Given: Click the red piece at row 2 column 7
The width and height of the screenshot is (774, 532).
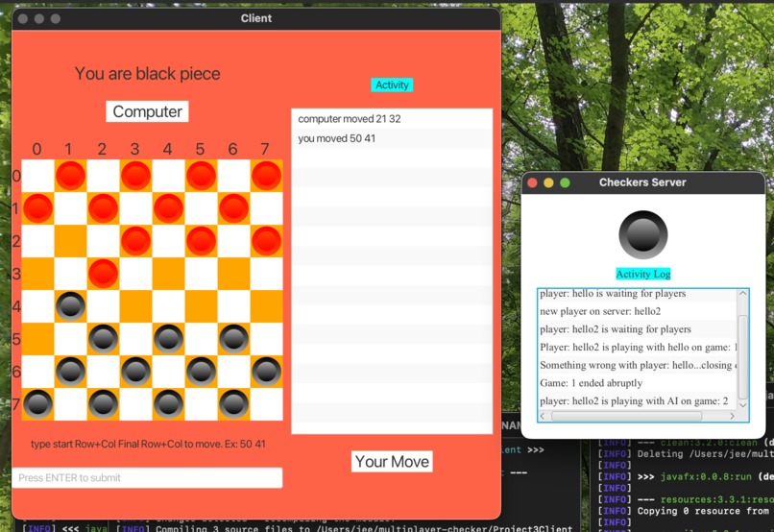Looking at the screenshot, I should tap(267, 241).
